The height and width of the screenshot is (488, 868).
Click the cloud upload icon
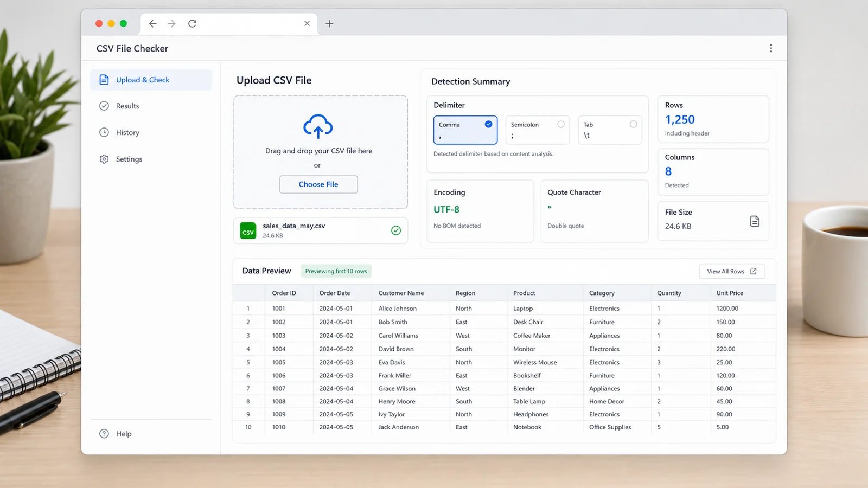click(x=318, y=126)
